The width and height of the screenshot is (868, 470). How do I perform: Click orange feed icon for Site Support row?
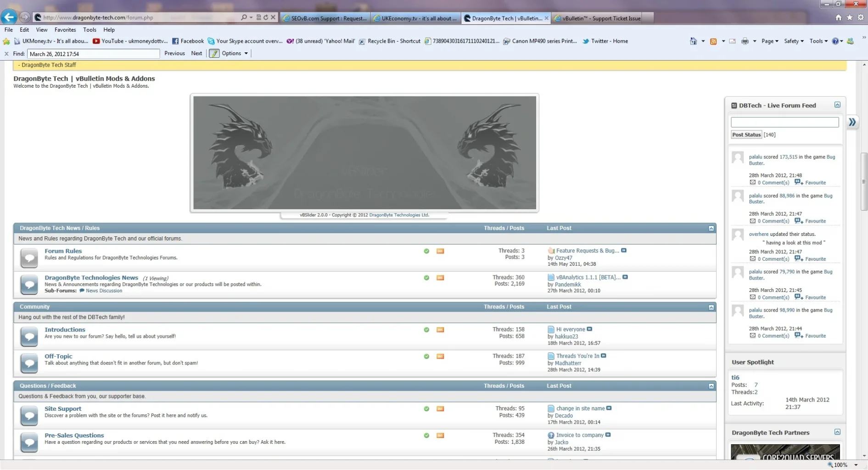click(440, 408)
